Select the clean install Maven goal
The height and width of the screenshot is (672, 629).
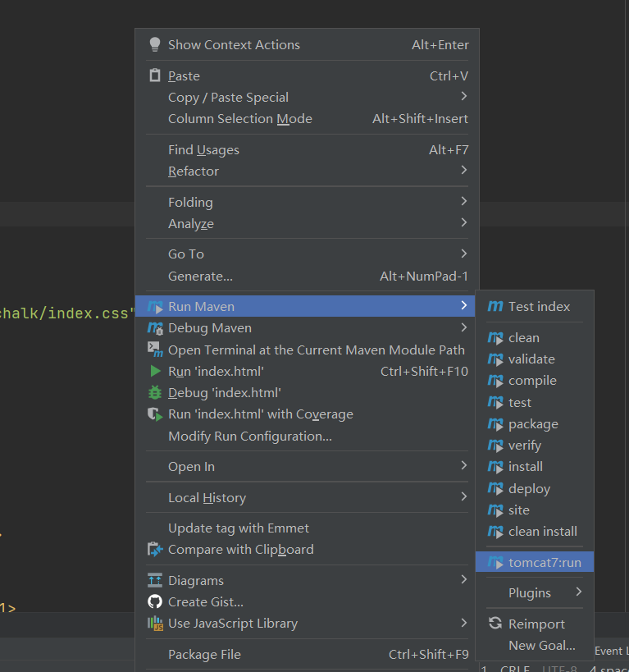pyautogui.click(x=542, y=532)
